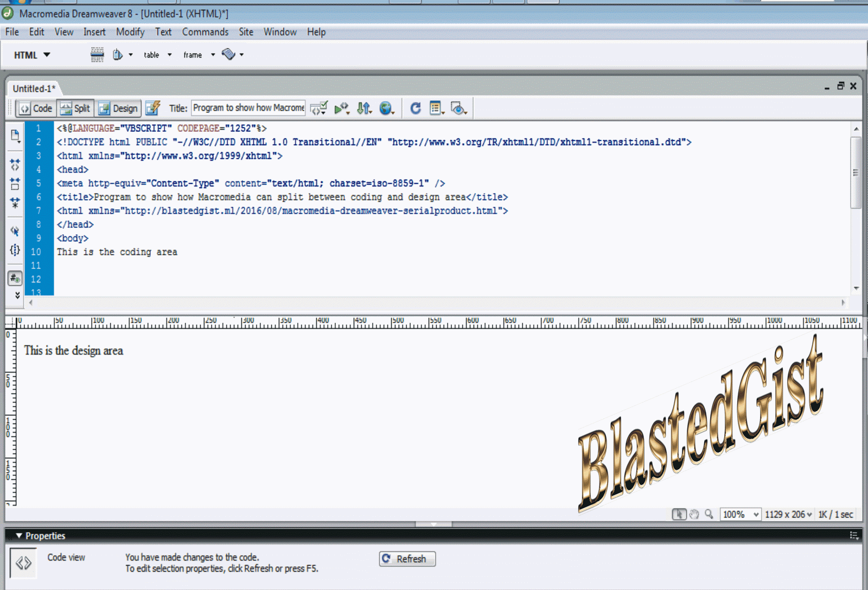Open the Site menu
Screen dimensions: 868x590
246,32
